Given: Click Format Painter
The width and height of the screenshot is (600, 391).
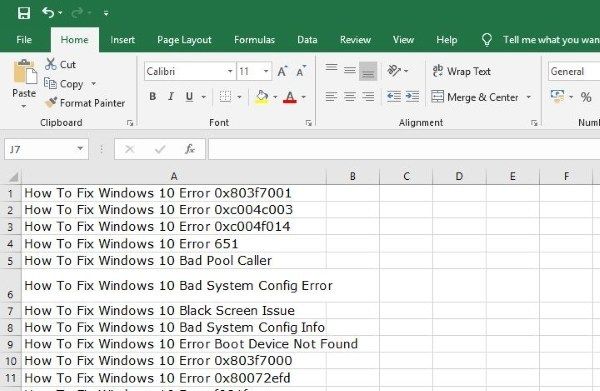Looking at the screenshot, I should click(x=85, y=103).
